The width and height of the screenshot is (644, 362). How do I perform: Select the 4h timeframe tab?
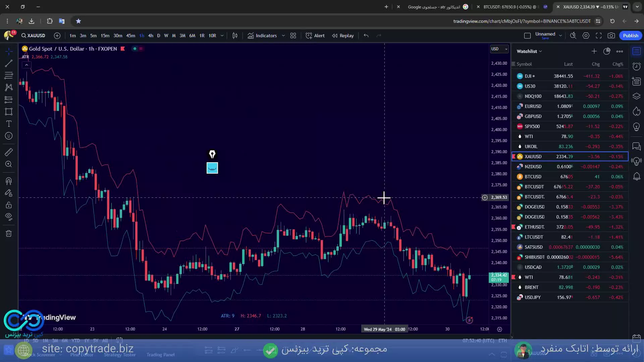click(x=150, y=36)
